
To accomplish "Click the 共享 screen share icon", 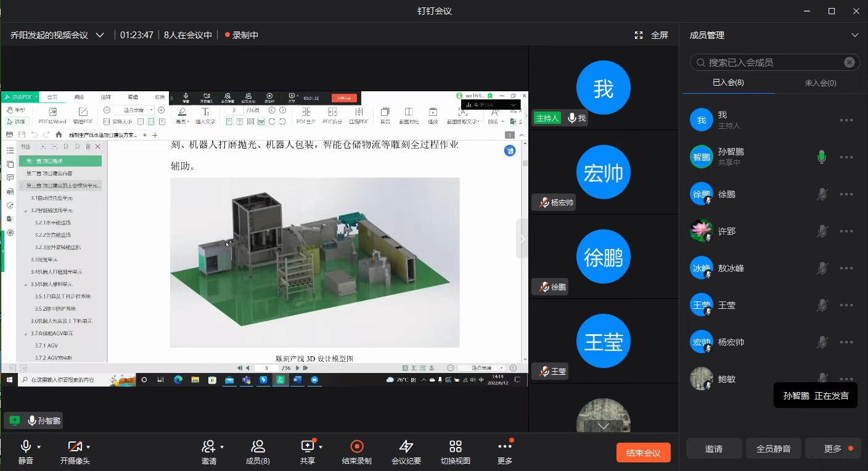I will pyautogui.click(x=307, y=447).
